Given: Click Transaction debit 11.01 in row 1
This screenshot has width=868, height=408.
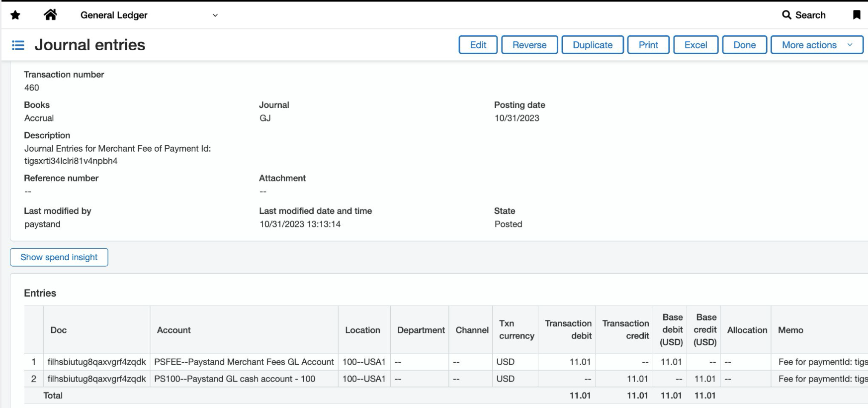Looking at the screenshot, I should (x=580, y=362).
